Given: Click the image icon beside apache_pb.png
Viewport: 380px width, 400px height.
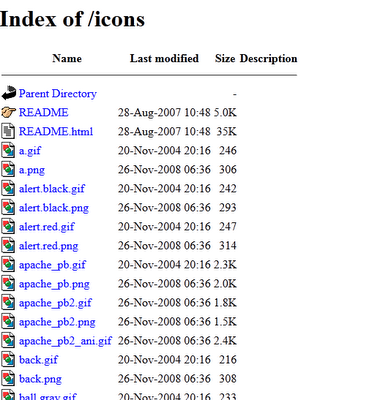Looking at the screenshot, I should 8,283.
